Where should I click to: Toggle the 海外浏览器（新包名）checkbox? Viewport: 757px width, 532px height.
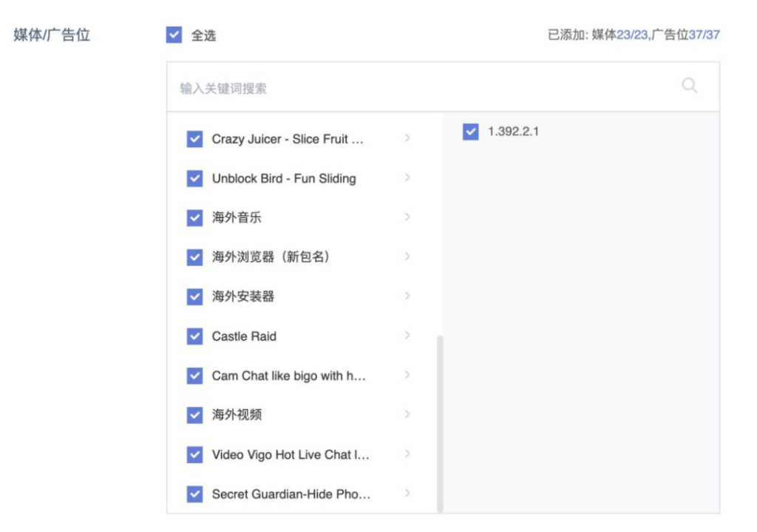point(194,257)
